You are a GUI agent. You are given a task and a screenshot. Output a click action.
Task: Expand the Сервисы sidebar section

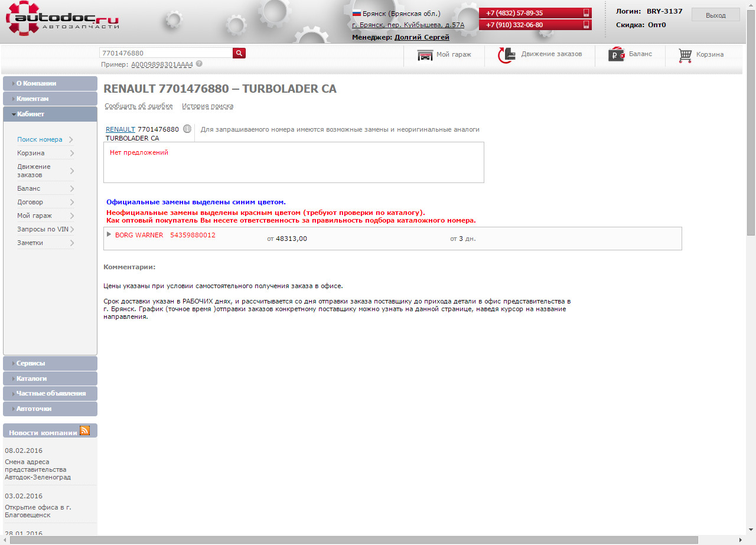point(50,363)
